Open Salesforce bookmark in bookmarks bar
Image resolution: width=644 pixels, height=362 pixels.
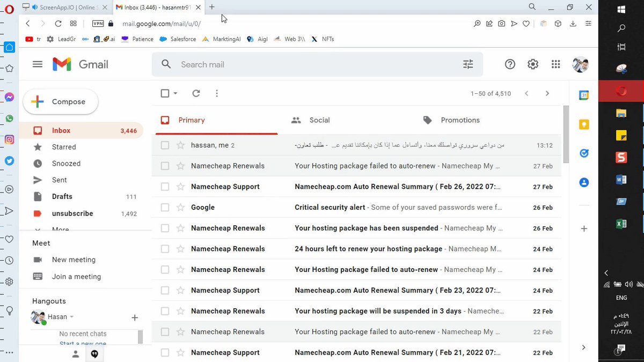(x=178, y=39)
